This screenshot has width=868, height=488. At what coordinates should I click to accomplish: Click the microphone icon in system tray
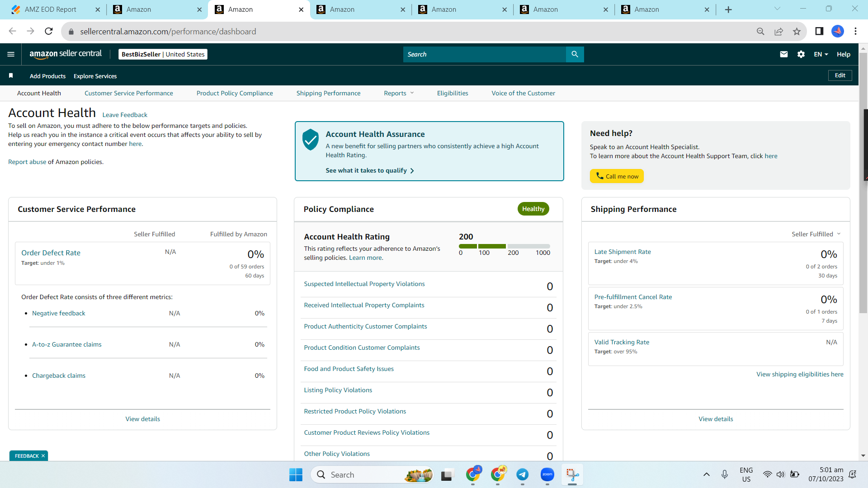[725, 474]
